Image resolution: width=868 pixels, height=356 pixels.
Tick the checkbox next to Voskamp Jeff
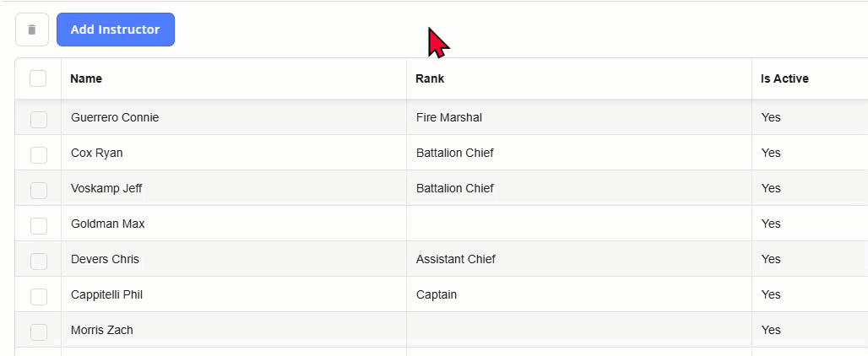(x=39, y=190)
